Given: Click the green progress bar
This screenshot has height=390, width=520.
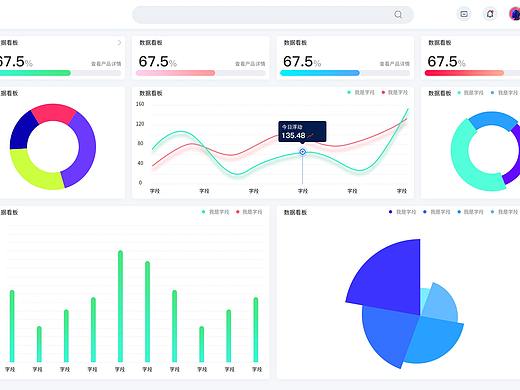Looking at the screenshot, I should coord(60,73).
